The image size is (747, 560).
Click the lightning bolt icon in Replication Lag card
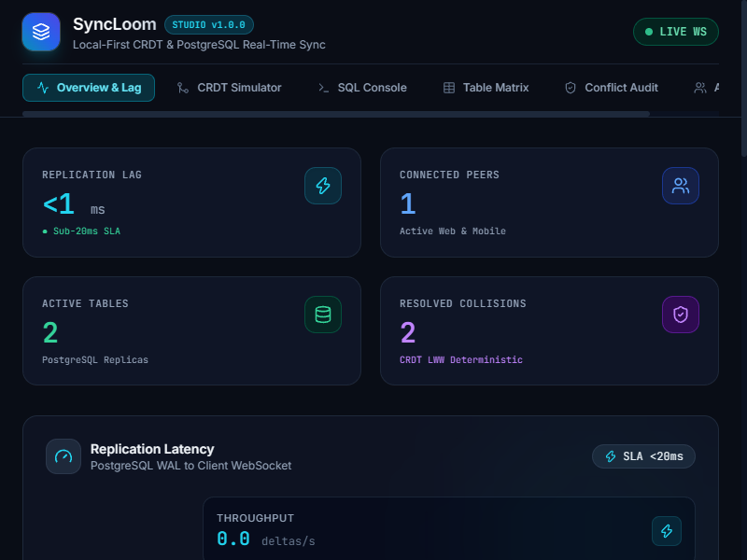(323, 186)
